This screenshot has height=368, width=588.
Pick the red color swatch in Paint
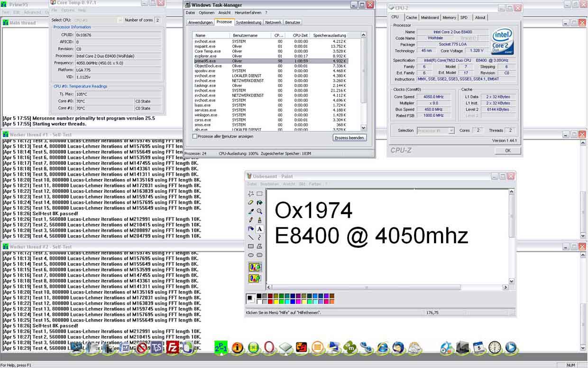pos(270,302)
